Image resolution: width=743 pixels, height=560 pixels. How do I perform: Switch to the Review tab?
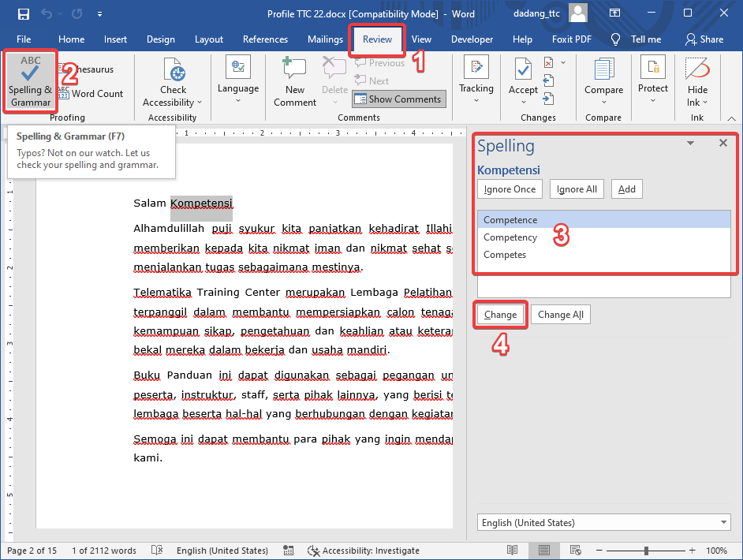click(x=377, y=39)
